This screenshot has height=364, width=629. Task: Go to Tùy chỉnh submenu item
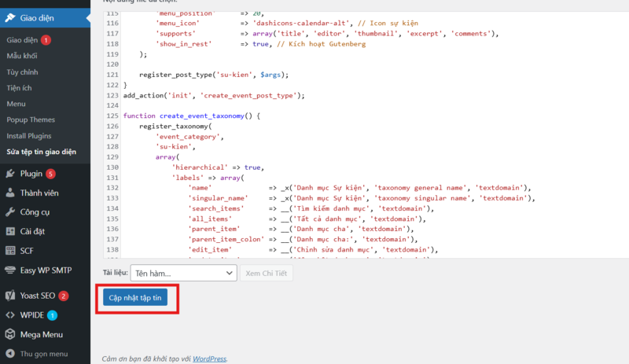(22, 72)
